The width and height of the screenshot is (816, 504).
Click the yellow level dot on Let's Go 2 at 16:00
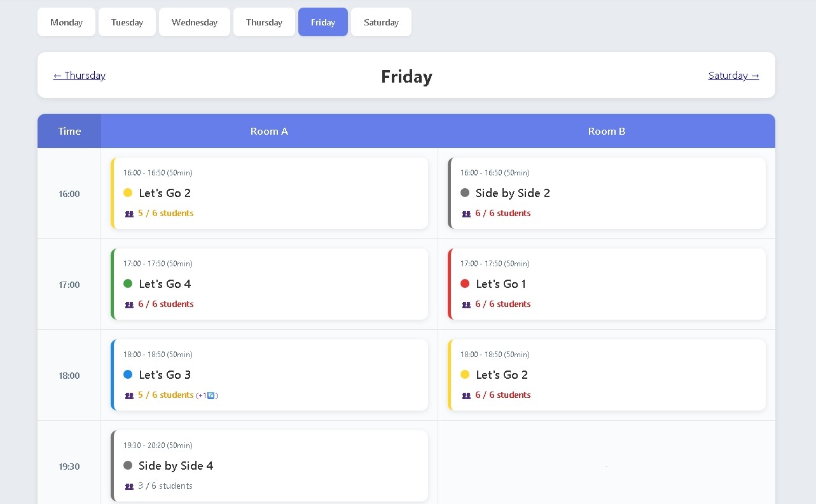coord(127,193)
